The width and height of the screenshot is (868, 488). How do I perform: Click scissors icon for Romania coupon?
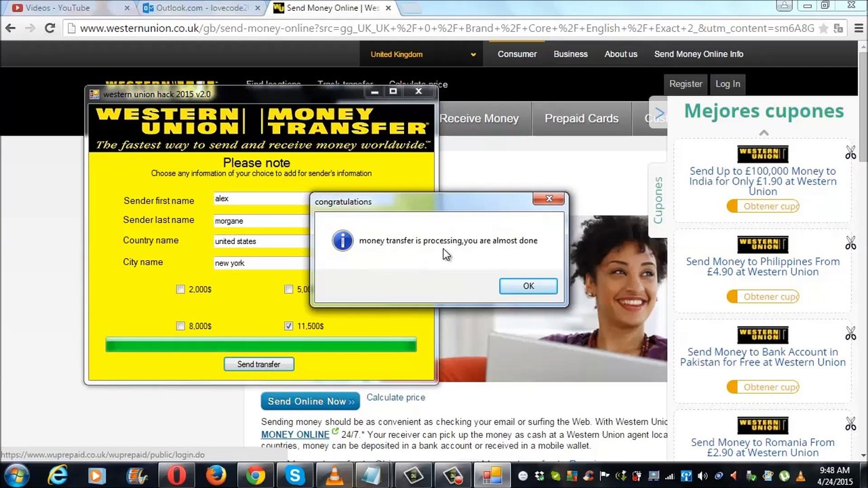pos(850,424)
